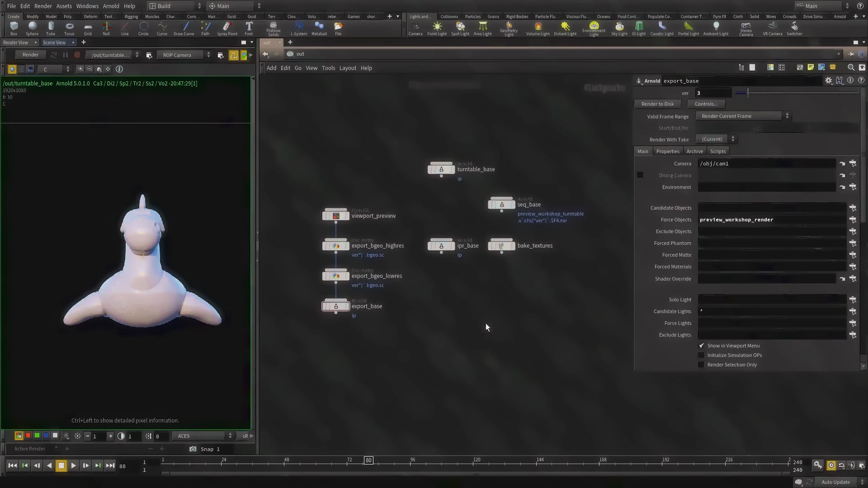Open the node parameter gear menu
This screenshot has height=488, width=868.
[x=828, y=80]
